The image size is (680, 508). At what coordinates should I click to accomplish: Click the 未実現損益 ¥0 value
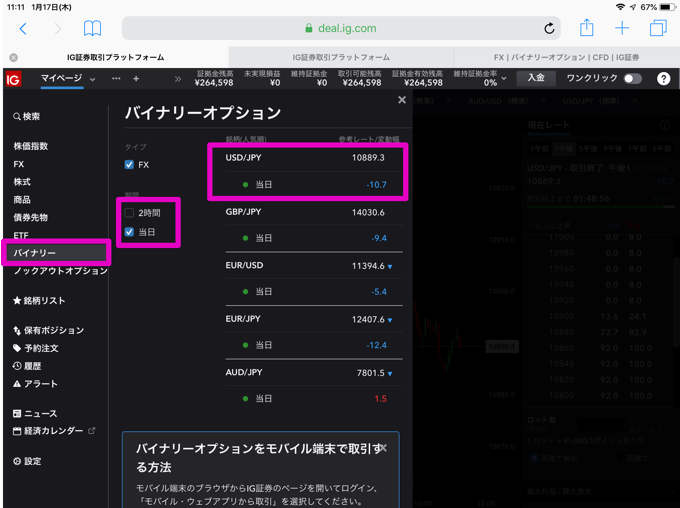[275, 83]
